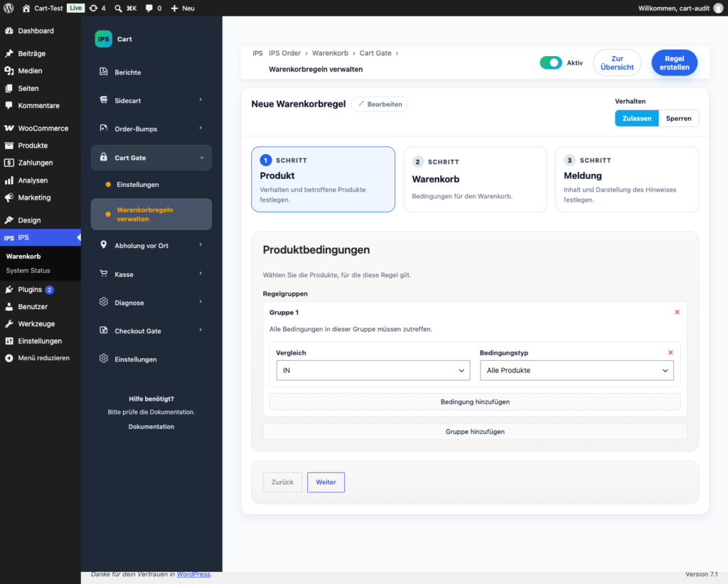Screen dimensions: 728x584
Task: Open the WordPress footer link
Action: click(193, 574)
